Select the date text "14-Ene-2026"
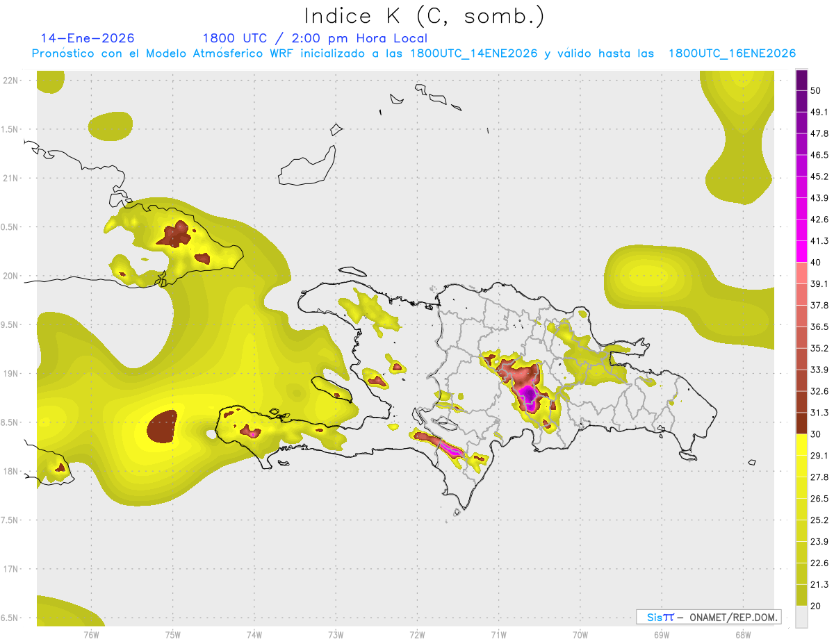Viewport: 834px width, 644px height. 88,38
